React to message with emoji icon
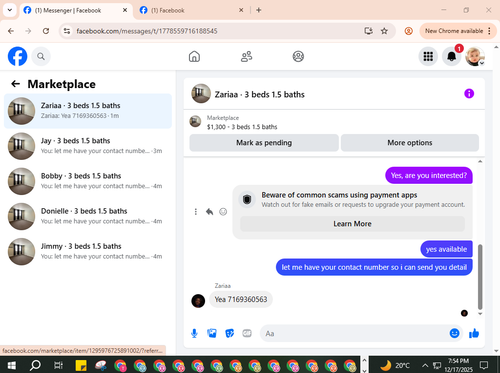The height and width of the screenshot is (373, 500). pos(223,212)
